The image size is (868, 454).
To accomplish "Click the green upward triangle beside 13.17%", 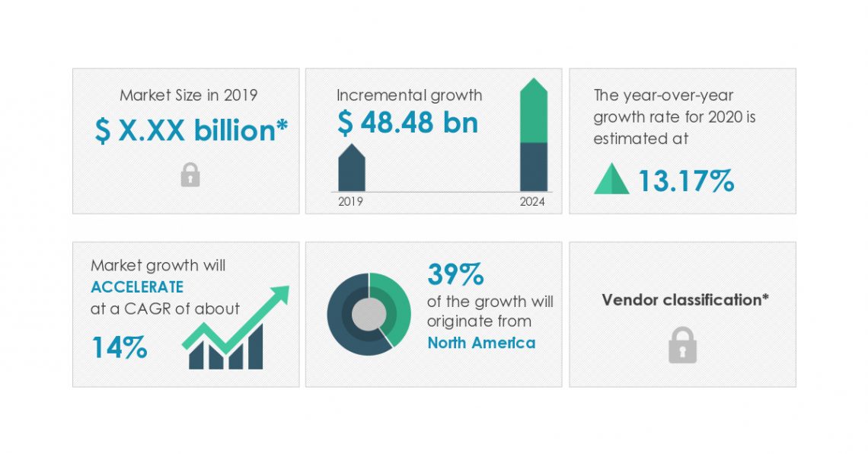I will point(611,181).
